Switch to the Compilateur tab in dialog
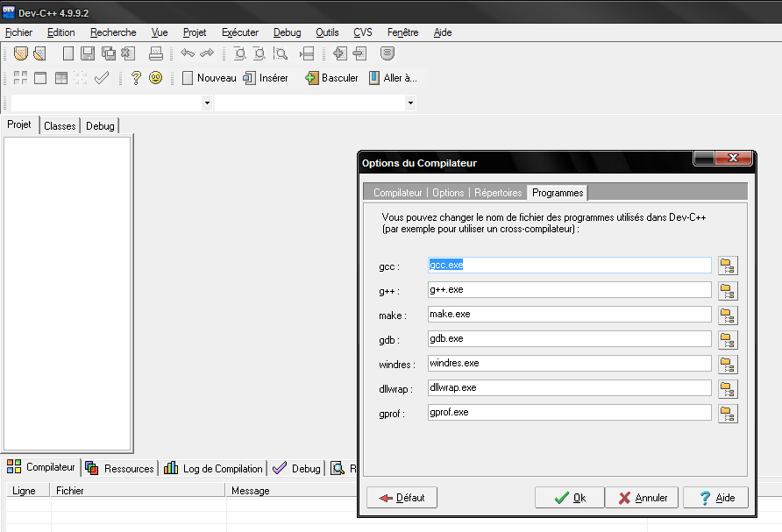Image resolution: width=782 pixels, height=532 pixels. click(x=397, y=193)
